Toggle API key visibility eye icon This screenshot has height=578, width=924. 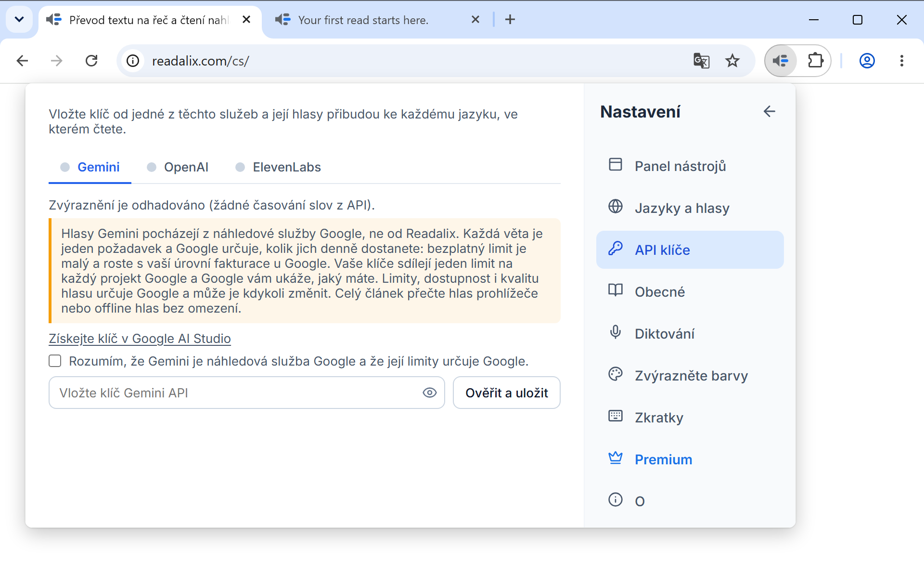[430, 393]
